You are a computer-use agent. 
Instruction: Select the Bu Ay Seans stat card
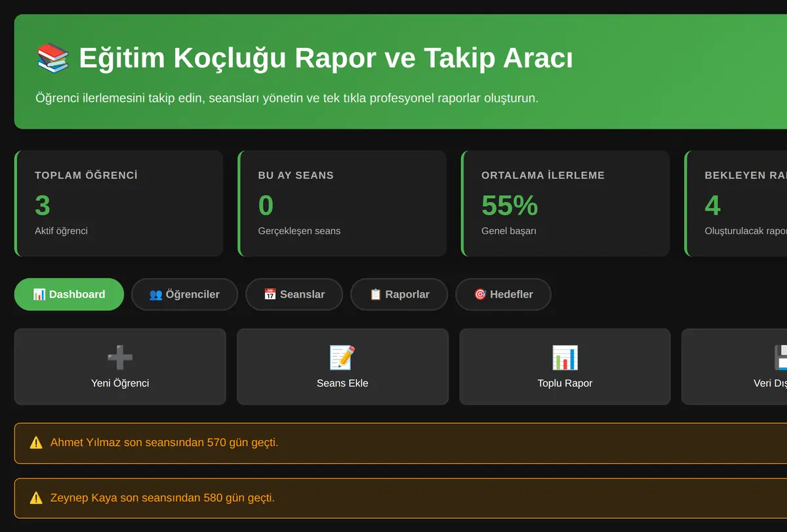tap(342, 203)
